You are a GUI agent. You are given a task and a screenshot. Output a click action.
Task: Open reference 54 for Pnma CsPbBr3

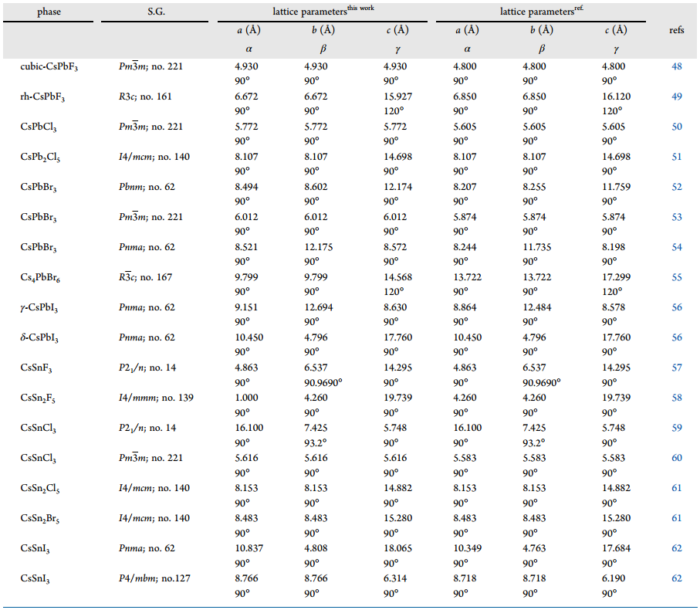point(677,247)
